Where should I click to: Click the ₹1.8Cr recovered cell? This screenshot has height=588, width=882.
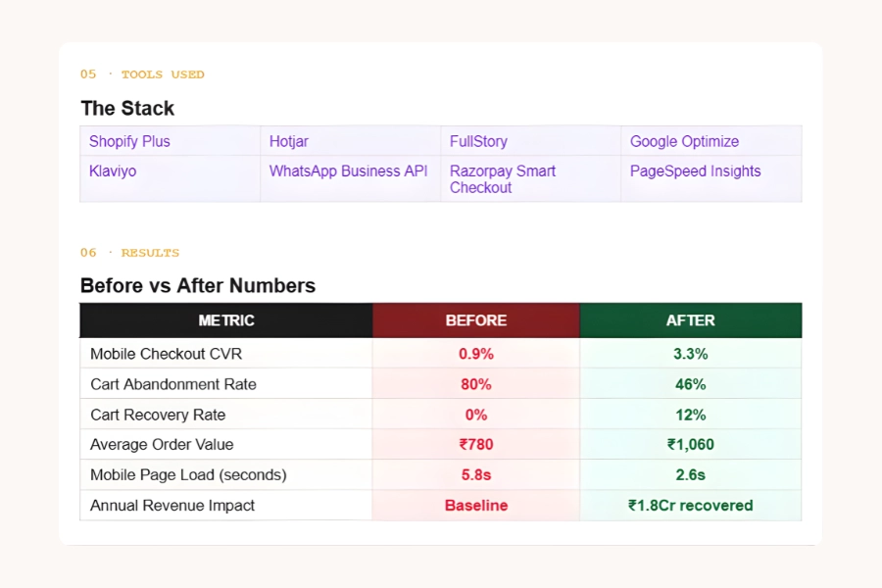[x=691, y=506]
